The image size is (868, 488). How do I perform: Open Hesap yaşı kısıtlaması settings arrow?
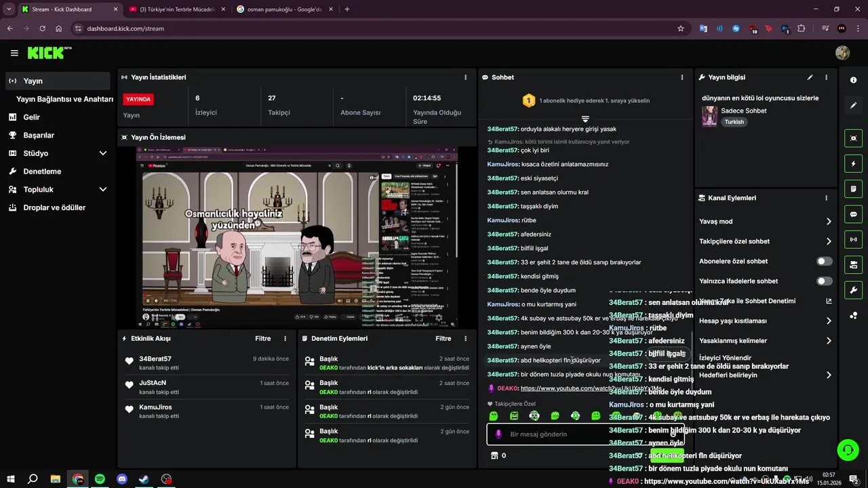pos(829,321)
